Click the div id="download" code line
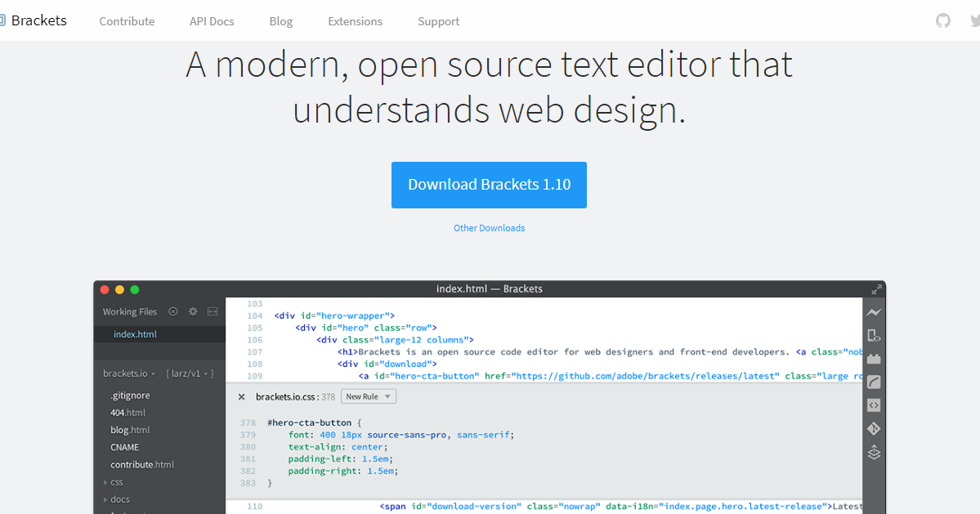This screenshot has width=980, height=514. coord(387,364)
